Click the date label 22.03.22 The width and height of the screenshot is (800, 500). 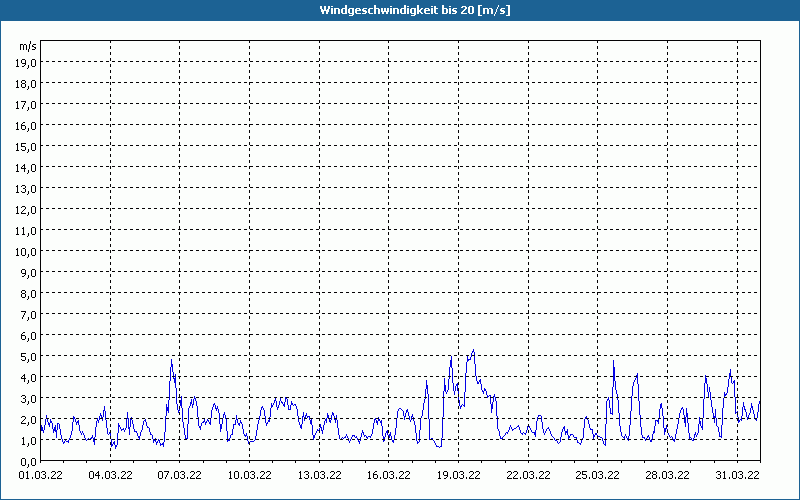click(528, 475)
